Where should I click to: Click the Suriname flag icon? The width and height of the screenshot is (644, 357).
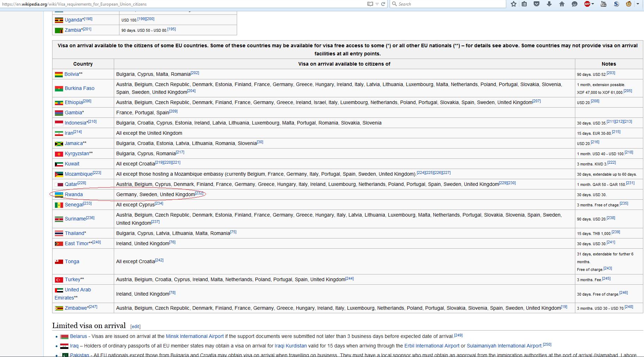59,219
